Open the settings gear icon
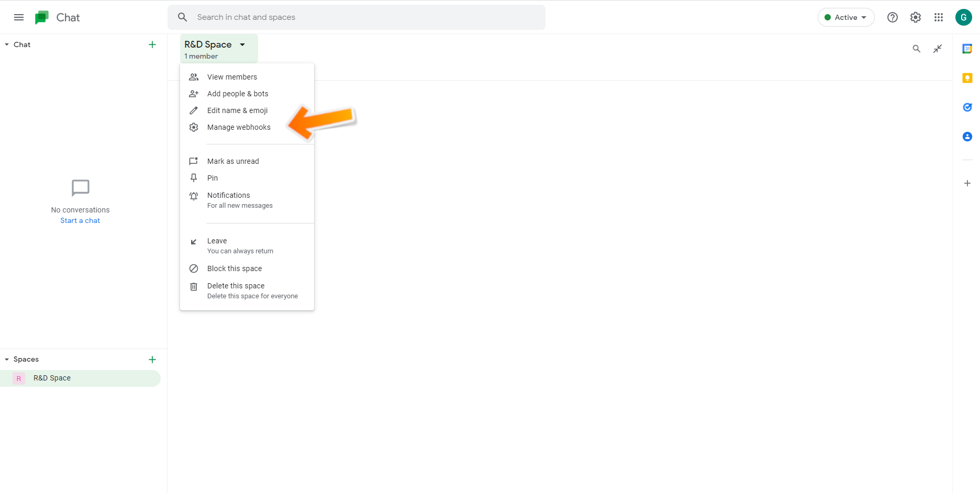Screen dimensions: 980x493 tap(915, 17)
